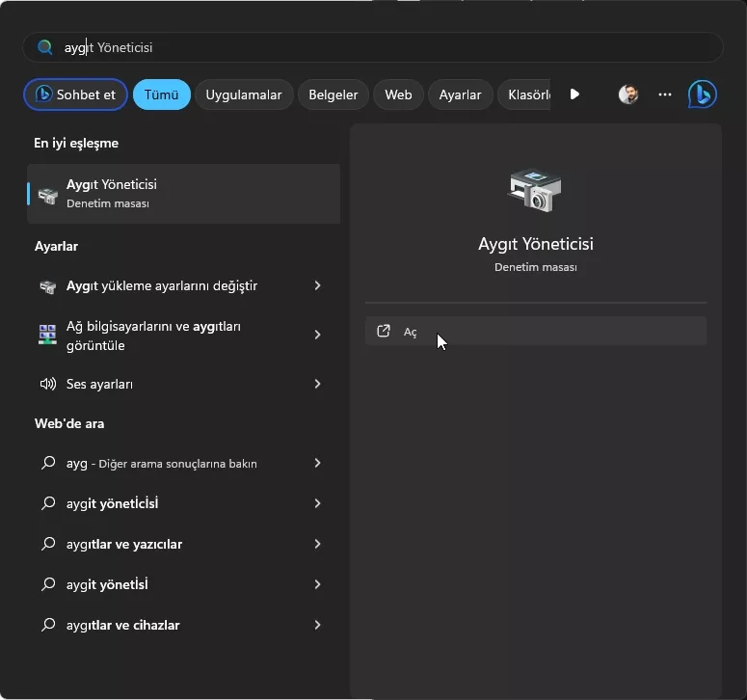Screen dimensions: 747x700
Task: Switch to the Uygulamalar filter tab
Action: [x=244, y=94]
